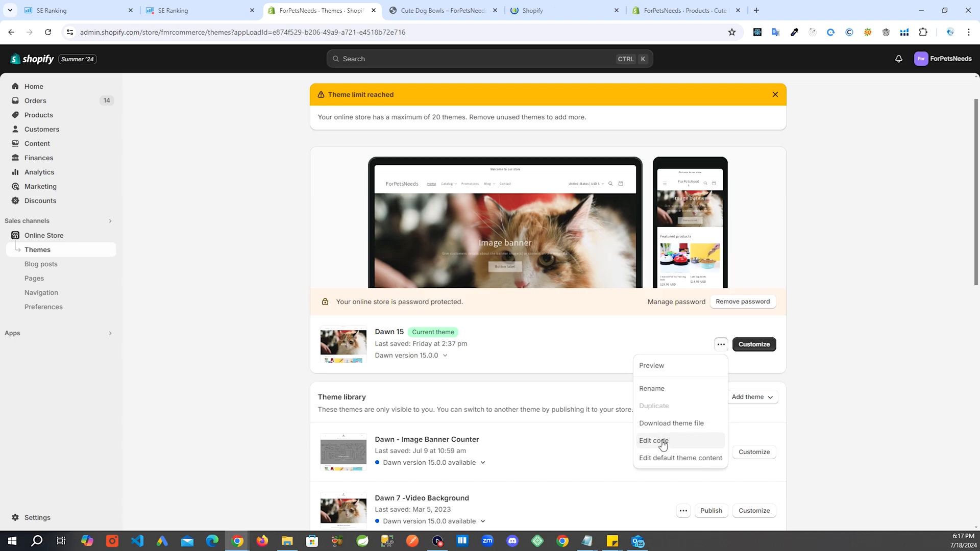
Task: Open the Dawn 15 three-dots actions button
Action: pos(721,344)
